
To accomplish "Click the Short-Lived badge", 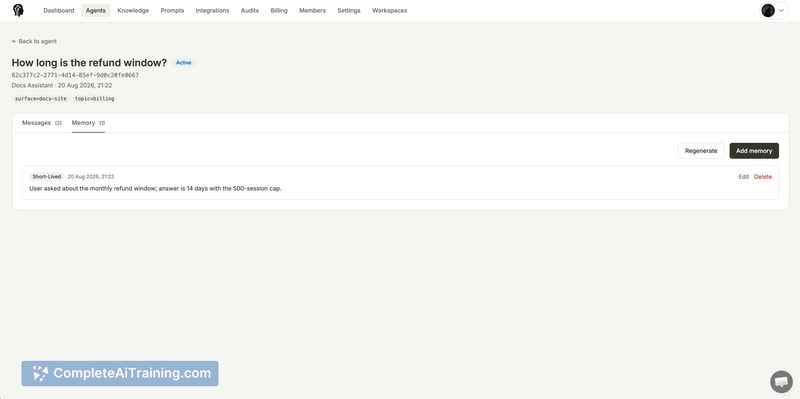I will point(46,177).
